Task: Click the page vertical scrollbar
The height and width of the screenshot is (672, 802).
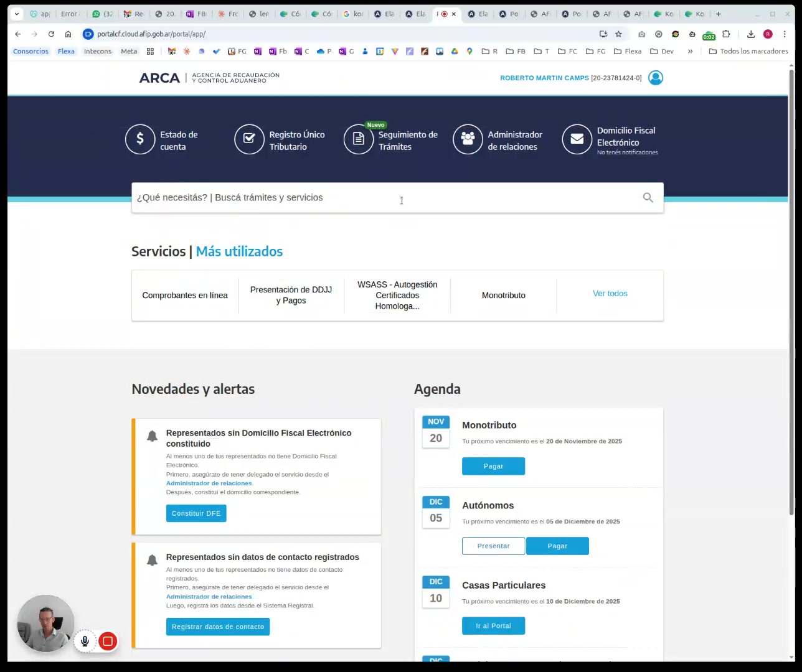Action: pos(792,292)
